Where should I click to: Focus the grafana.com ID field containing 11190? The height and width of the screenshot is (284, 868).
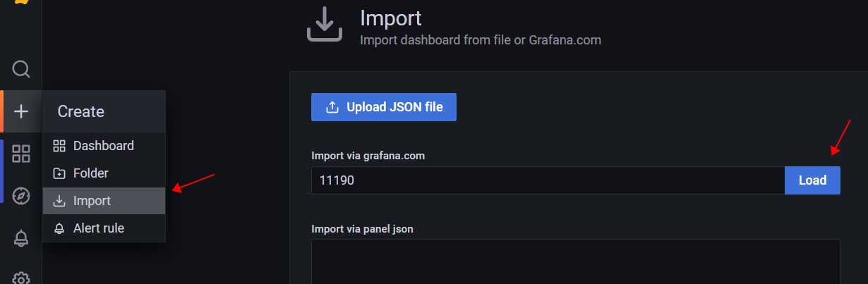(548, 180)
